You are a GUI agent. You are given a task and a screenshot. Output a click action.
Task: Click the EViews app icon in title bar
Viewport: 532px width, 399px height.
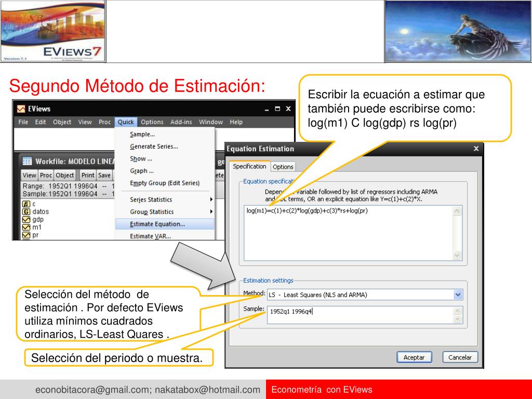pos(21,109)
